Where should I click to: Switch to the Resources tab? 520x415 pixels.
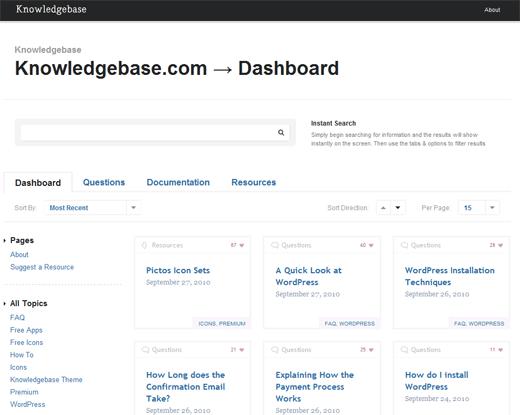(x=254, y=182)
